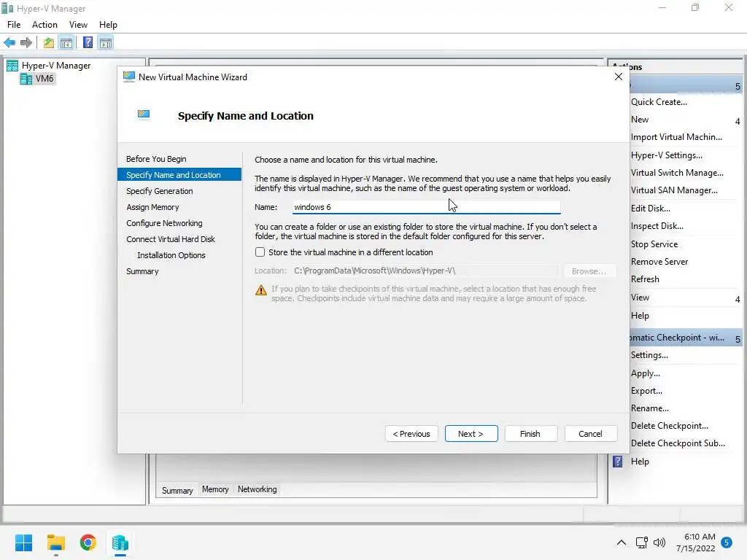The image size is (747, 560).
Task: Click the Previous button
Action: (x=411, y=434)
